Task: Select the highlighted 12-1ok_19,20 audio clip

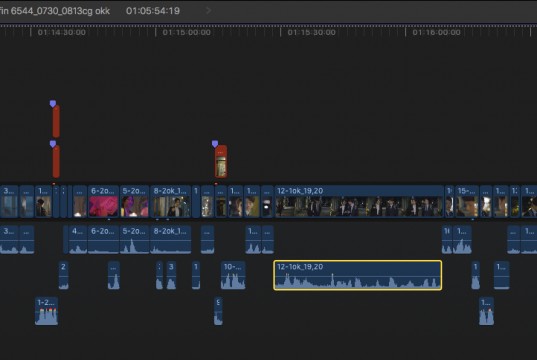Action: (x=358, y=275)
